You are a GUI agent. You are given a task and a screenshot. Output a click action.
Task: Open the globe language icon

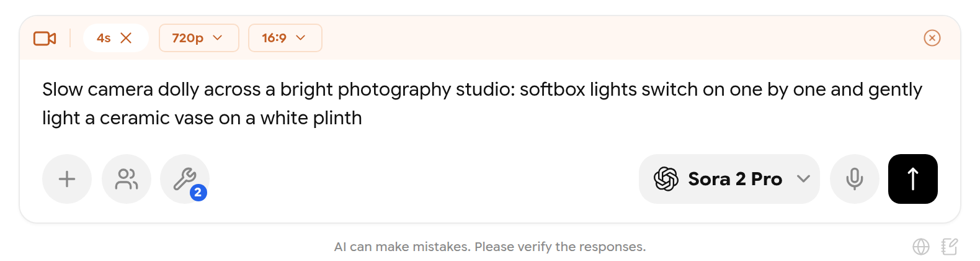click(921, 247)
